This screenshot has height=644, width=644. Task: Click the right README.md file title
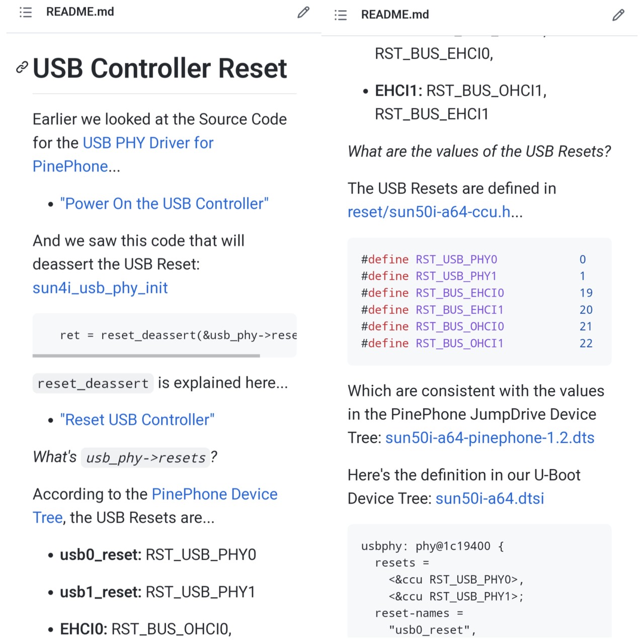[395, 15]
